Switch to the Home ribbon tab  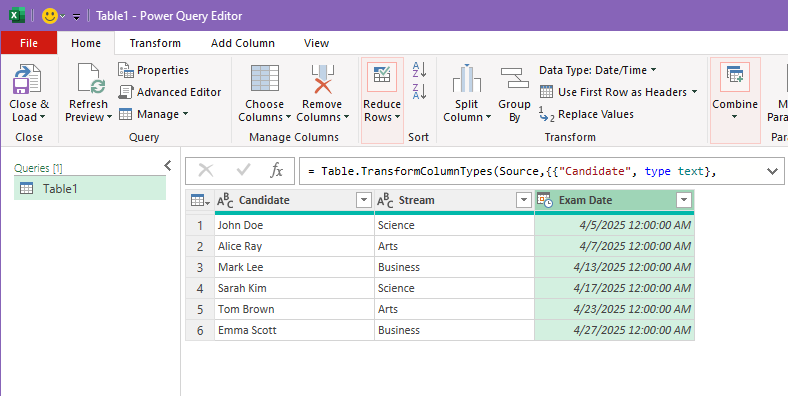(x=86, y=43)
